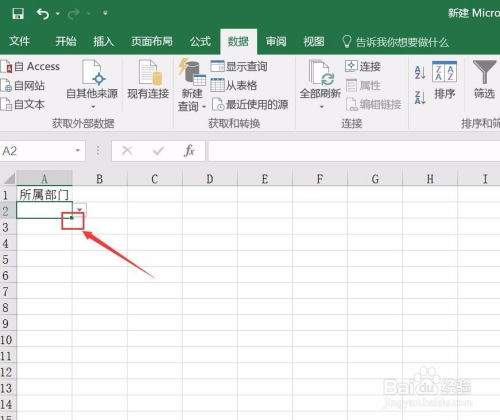The image size is (500, 420).
Task: Expand the Name Box dropdown arrow
Action: (x=78, y=151)
